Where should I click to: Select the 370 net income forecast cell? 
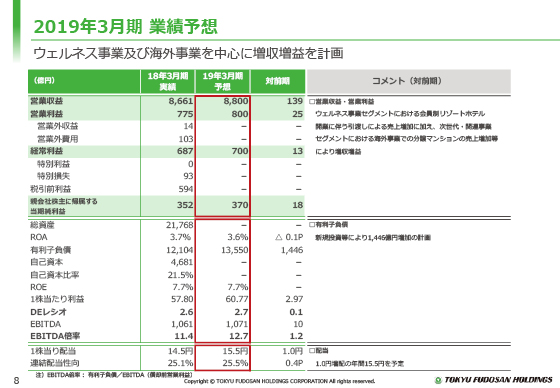[240, 205]
